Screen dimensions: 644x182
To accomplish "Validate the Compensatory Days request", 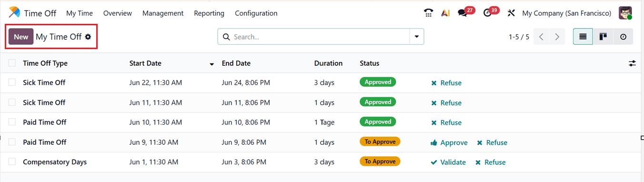I will coord(448,162).
